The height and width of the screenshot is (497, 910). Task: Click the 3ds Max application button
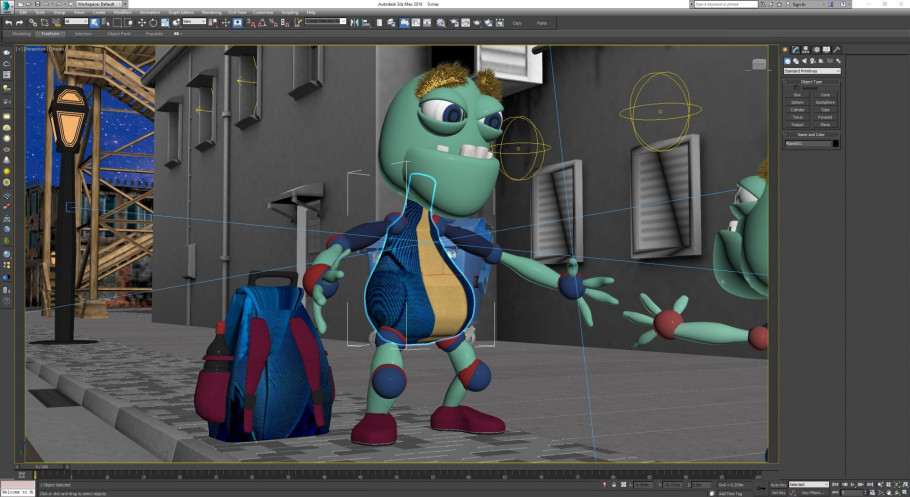(x=7, y=6)
